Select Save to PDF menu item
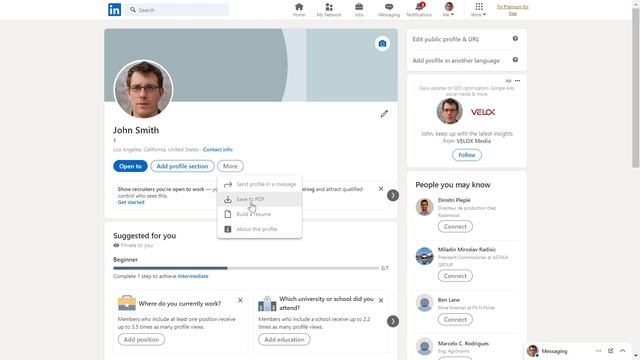Viewport: 640px width, 360px height. click(x=260, y=199)
